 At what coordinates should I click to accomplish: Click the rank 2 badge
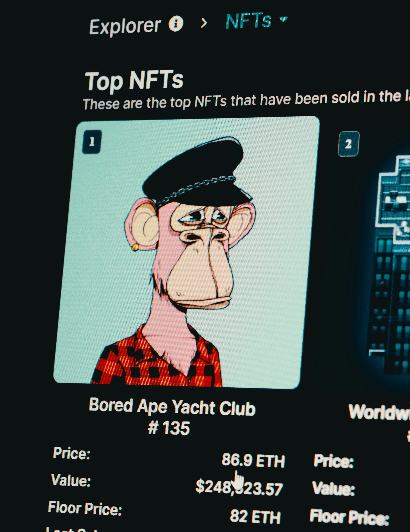(348, 144)
